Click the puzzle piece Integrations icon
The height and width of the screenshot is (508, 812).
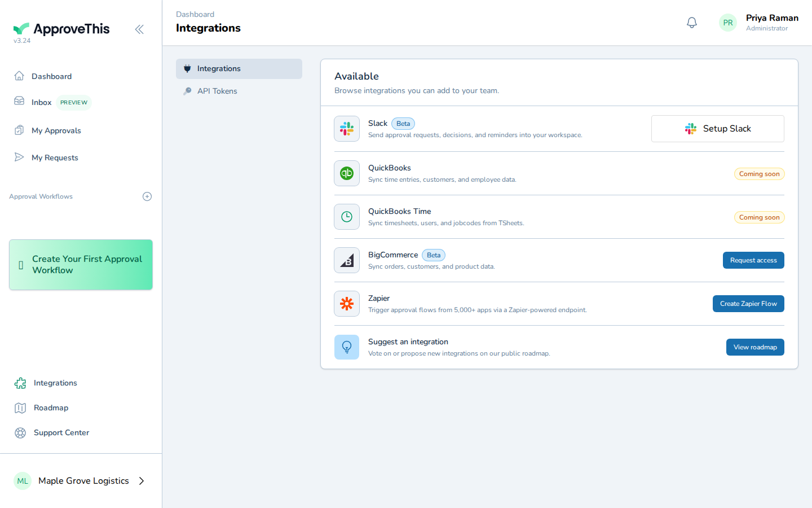(20, 383)
